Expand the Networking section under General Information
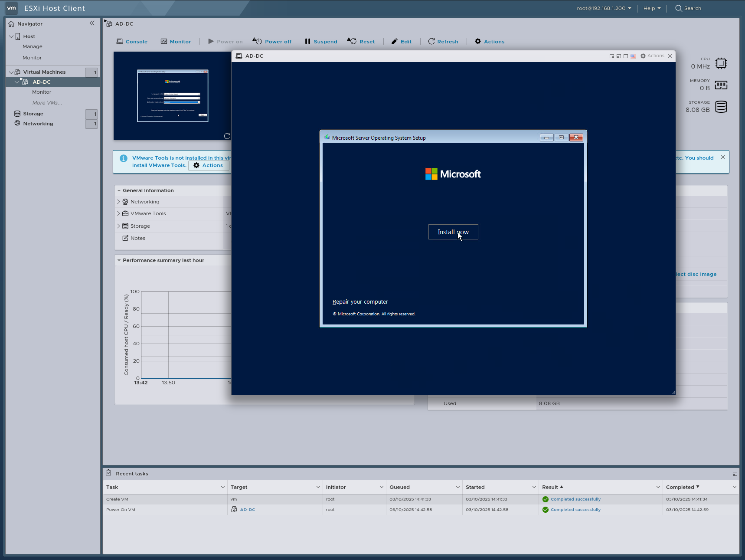This screenshot has width=745, height=560. 118,201
